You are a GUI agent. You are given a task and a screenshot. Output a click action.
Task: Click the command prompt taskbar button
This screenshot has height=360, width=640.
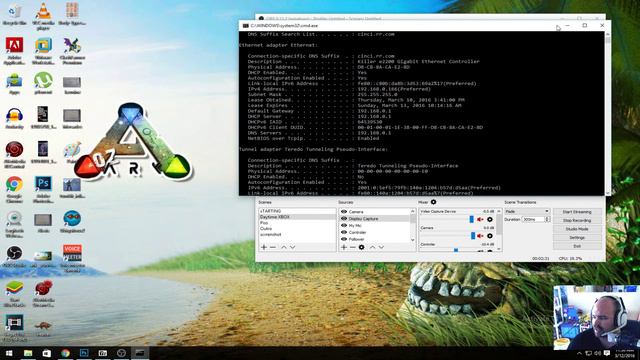[140, 353]
